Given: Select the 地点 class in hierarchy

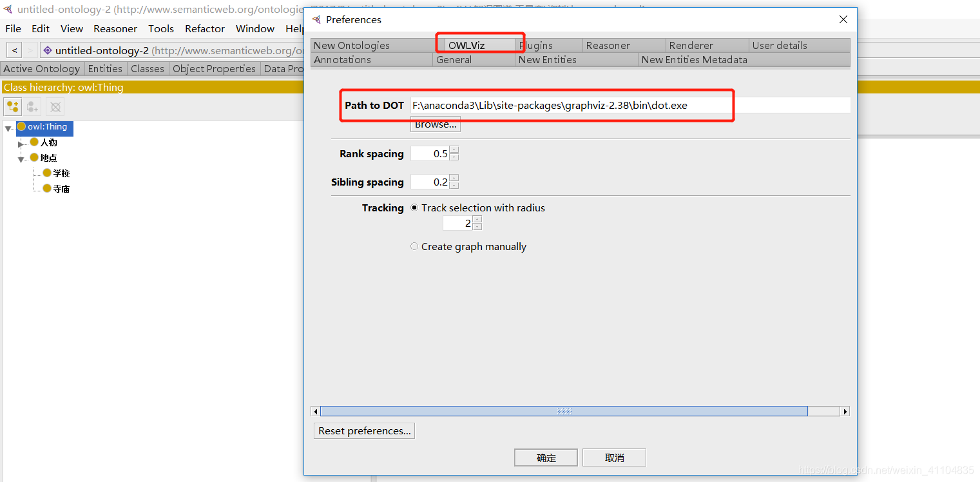Looking at the screenshot, I should point(48,158).
